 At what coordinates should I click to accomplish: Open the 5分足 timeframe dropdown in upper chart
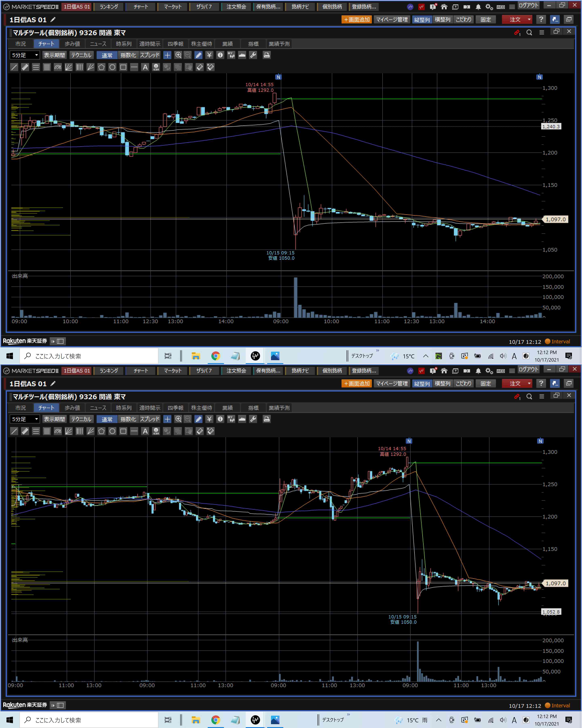pos(25,55)
